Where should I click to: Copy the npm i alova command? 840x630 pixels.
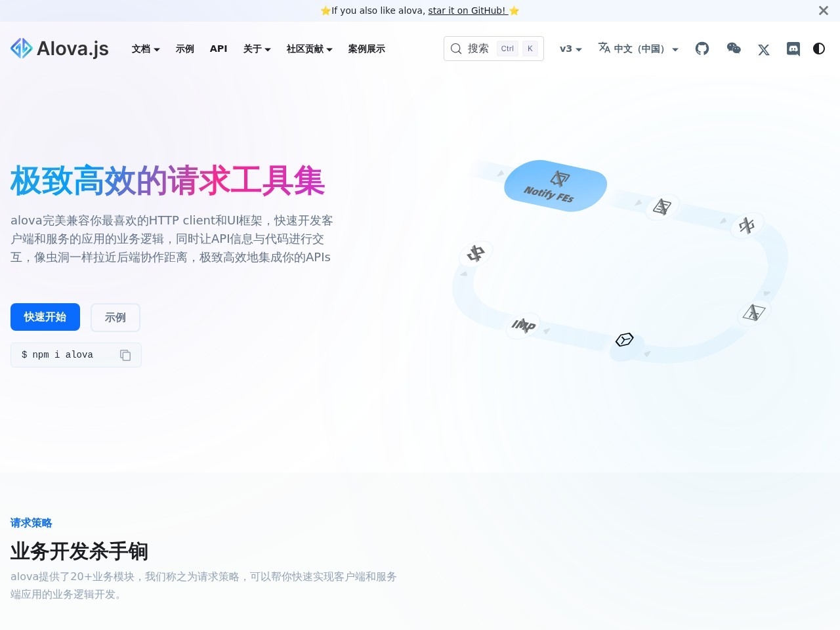click(x=125, y=355)
